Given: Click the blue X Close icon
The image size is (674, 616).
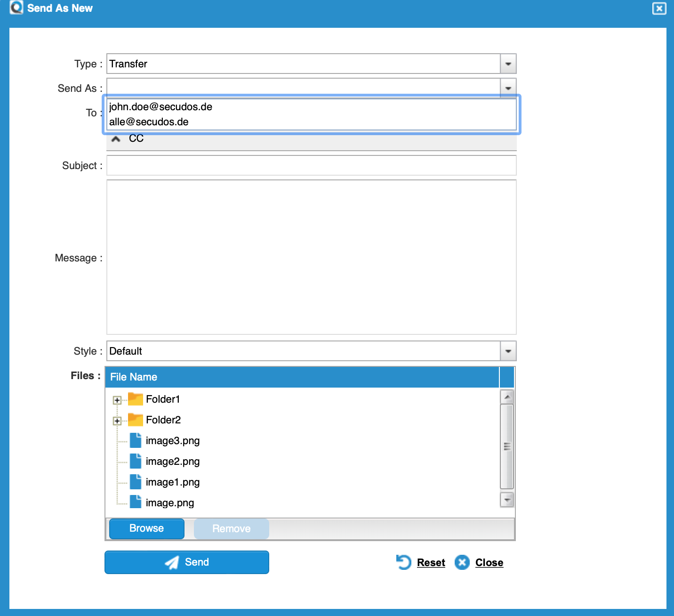Looking at the screenshot, I should (x=462, y=562).
